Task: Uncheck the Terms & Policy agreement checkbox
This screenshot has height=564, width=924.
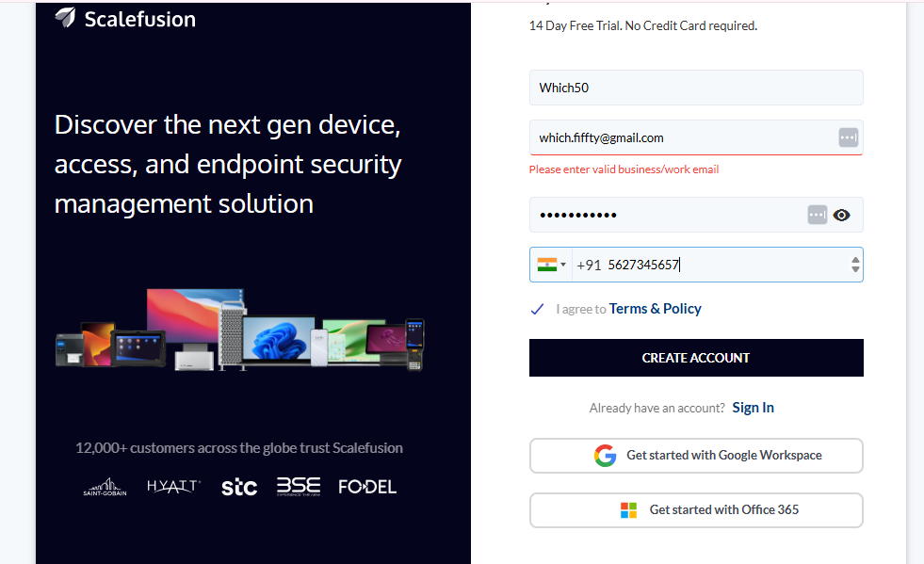Action: coord(537,309)
